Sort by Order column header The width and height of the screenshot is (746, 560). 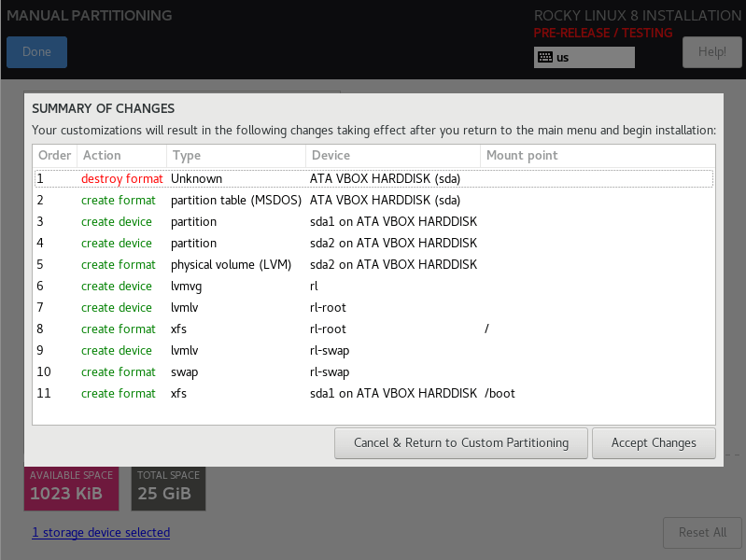(x=55, y=156)
